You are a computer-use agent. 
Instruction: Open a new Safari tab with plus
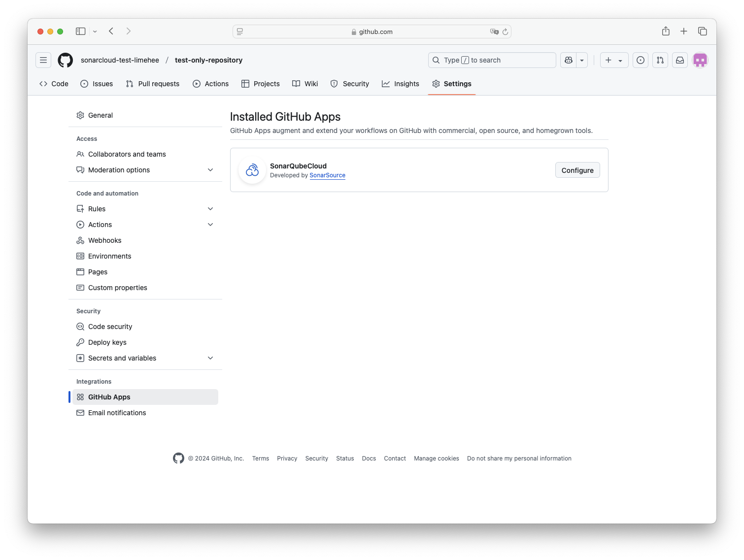pyautogui.click(x=684, y=31)
